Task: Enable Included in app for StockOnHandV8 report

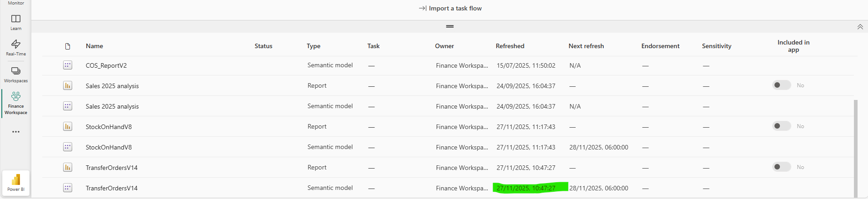Action: [782, 126]
